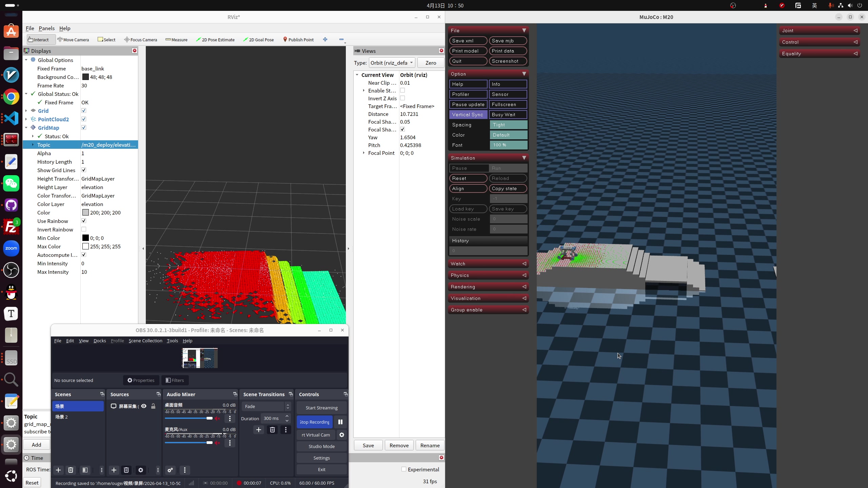Screen dimensions: 868x488
Task: Select the Measure tool in RViz toolbar
Action: click(x=176, y=40)
